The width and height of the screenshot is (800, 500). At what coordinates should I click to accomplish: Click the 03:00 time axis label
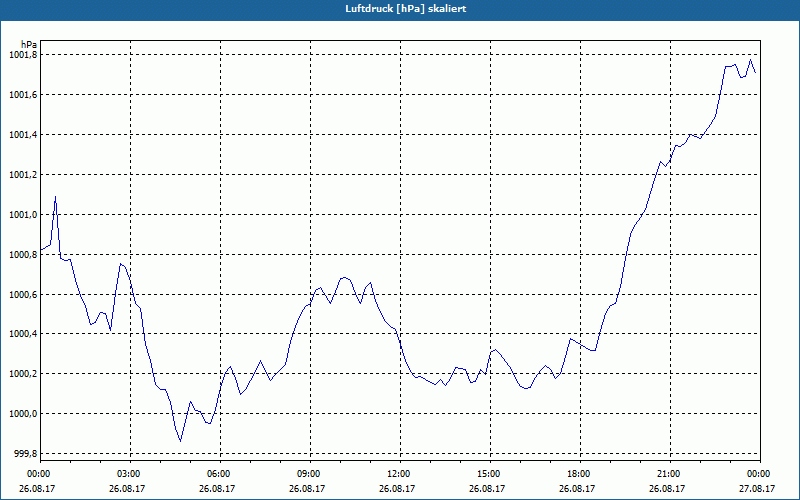(x=128, y=474)
